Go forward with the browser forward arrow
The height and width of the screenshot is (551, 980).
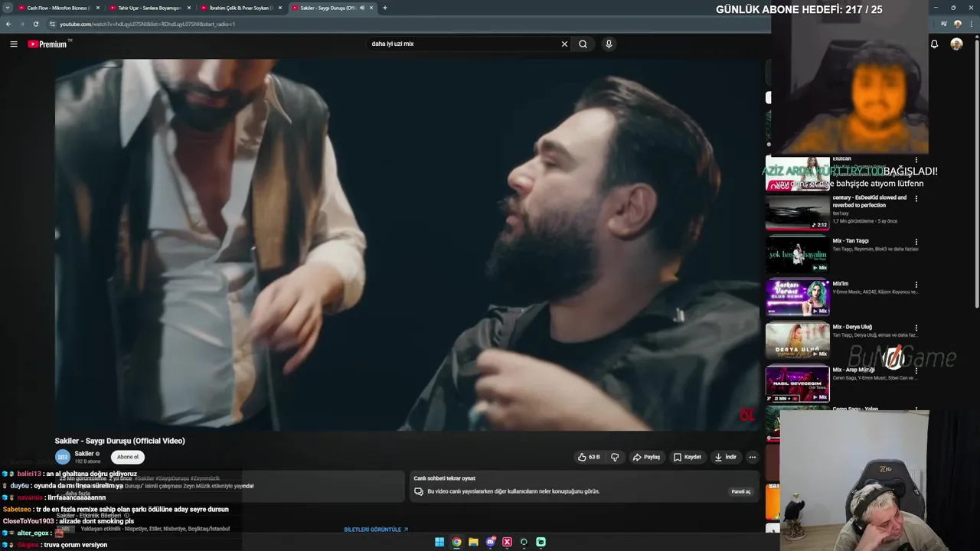(22, 24)
